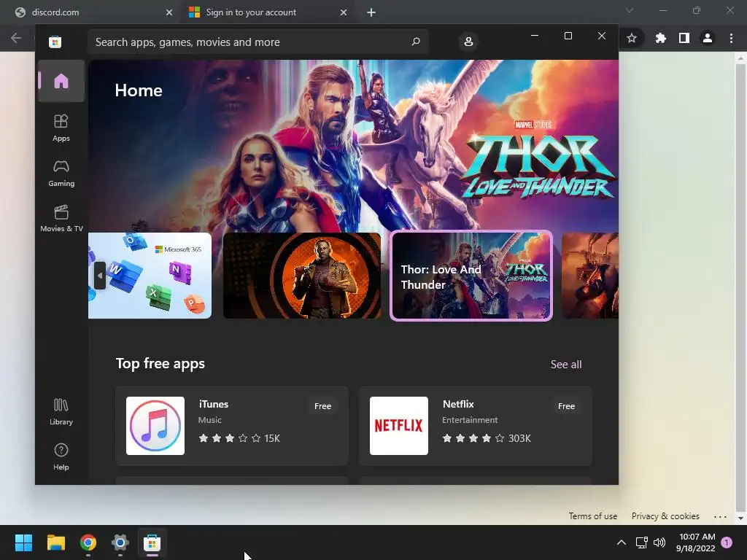
Task: Open Google Chrome from taskbar
Action: [88, 542]
